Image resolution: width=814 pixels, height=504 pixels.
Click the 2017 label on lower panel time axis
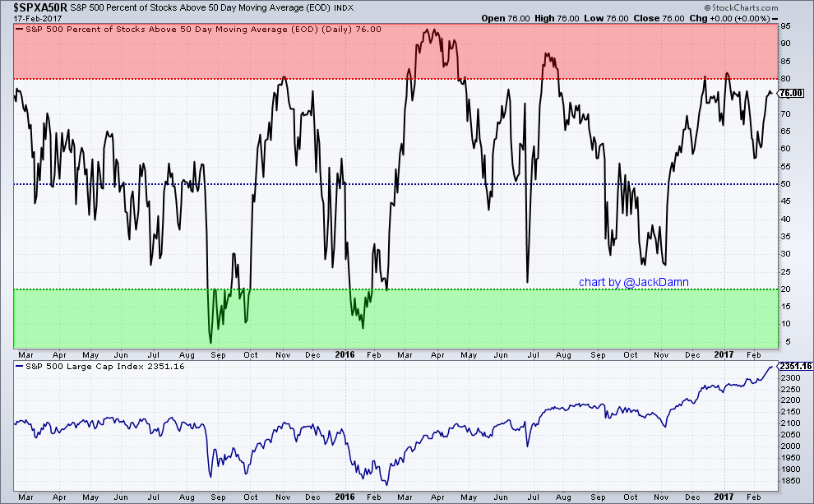724,497
